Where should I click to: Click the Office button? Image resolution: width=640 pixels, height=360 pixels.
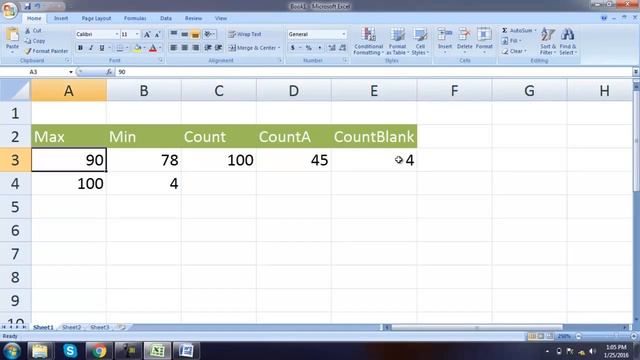[x=9, y=9]
